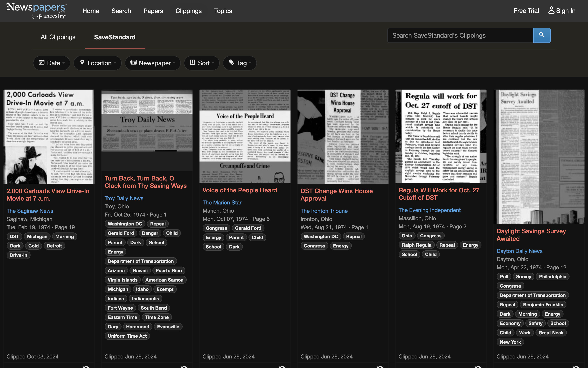Click the sort icon in Sort filter
The height and width of the screenshot is (368, 588).
pyautogui.click(x=193, y=62)
